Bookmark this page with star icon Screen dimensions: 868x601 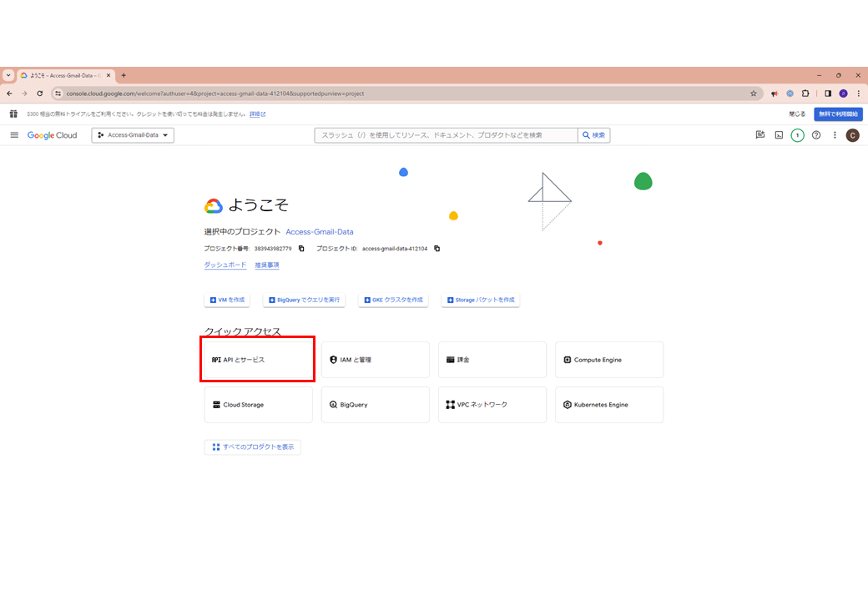pyautogui.click(x=754, y=93)
